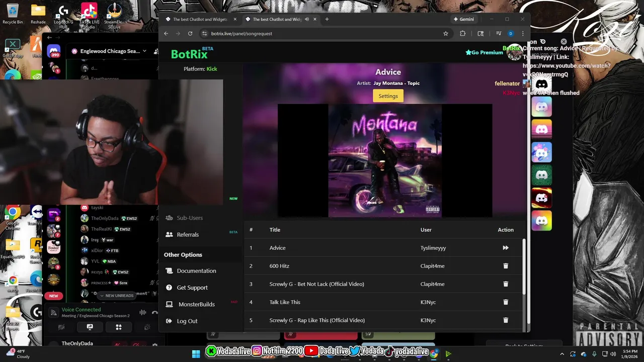644x362 pixels.
Task: Open Discord direct messages home icon
Action: 54,51
